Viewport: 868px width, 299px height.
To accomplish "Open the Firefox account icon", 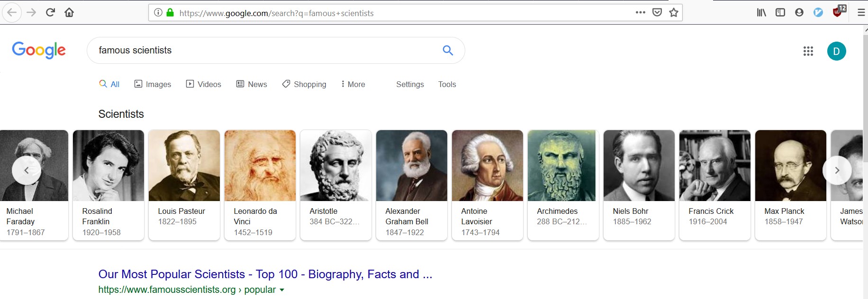I will pos(799,13).
